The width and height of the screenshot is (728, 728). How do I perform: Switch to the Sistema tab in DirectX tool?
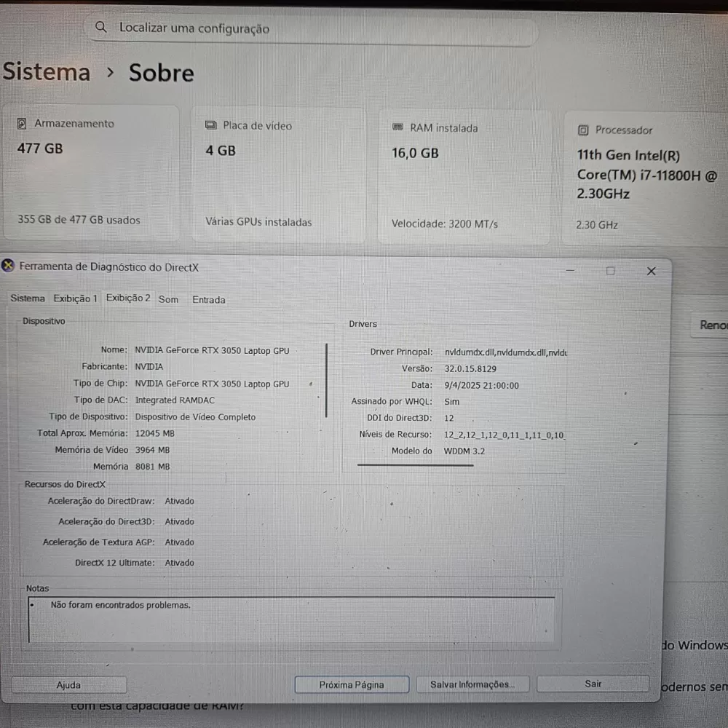pyautogui.click(x=28, y=298)
